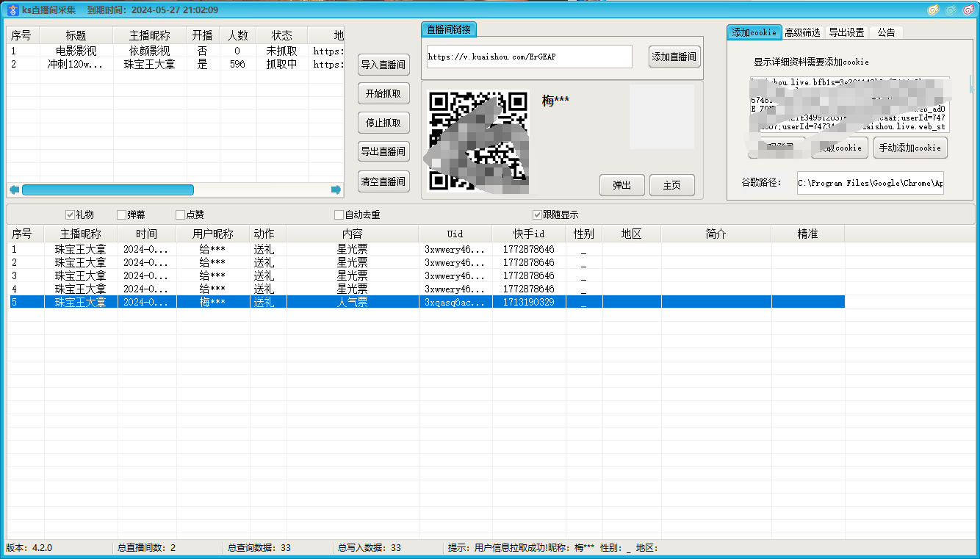Click the 主页 button
This screenshot has height=559, width=980.
[x=672, y=185]
